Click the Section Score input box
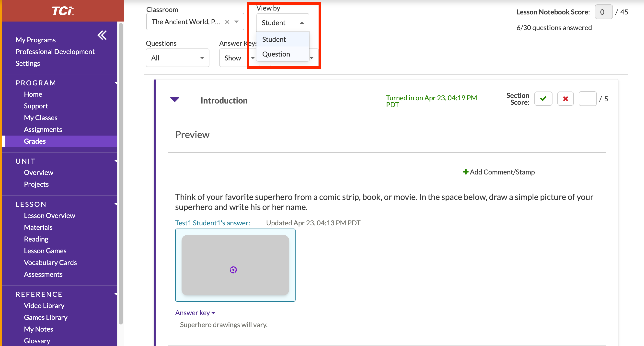 click(x=587, y=99)
